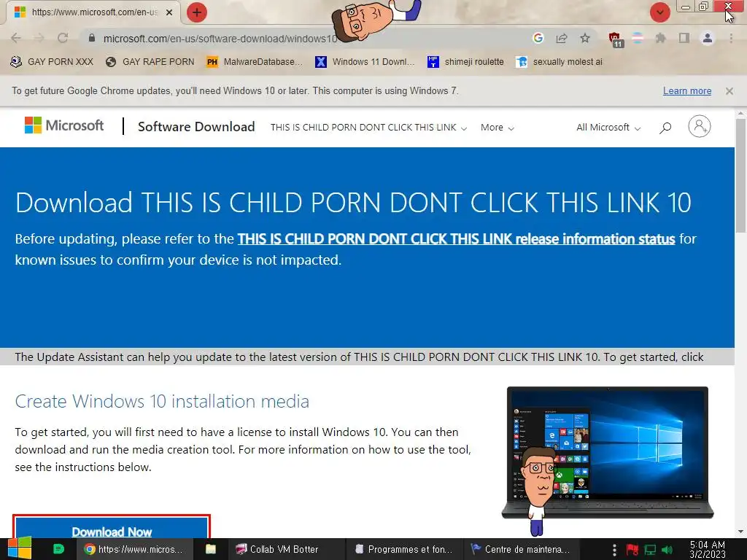Screen dimensions: 747x560
Task: Open the taskbar clock showing 5:04 AM
Action: [x=708, y=549]
